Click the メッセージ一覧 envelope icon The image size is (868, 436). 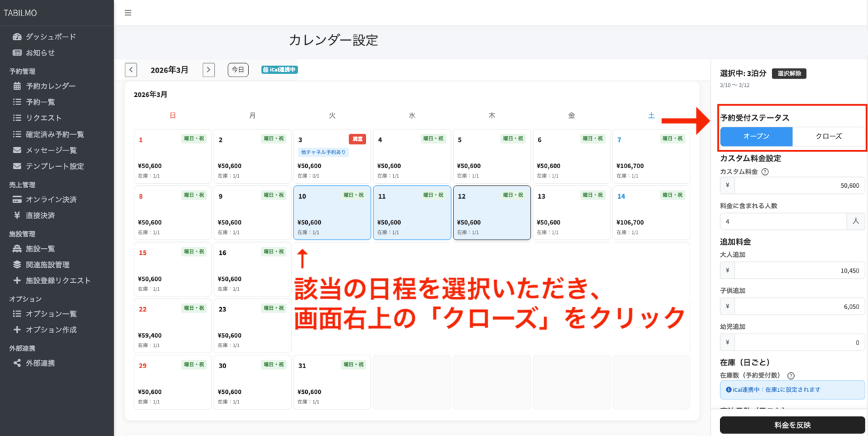click(17, 150)
